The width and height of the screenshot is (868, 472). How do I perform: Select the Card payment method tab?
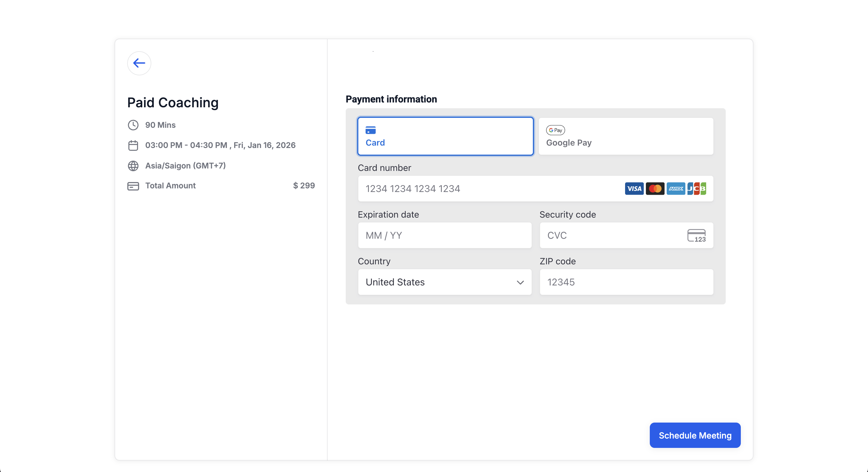[x=445, y=136]
